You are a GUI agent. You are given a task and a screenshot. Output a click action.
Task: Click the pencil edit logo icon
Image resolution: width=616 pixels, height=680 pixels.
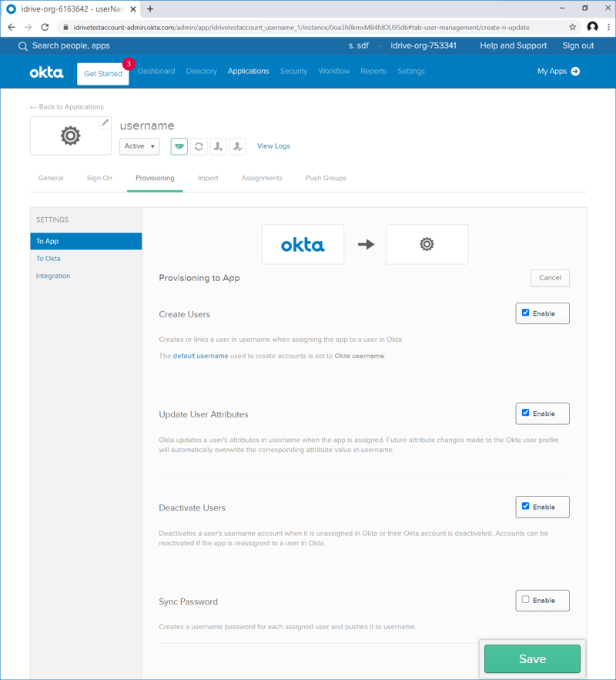click(x=105, y=123)
